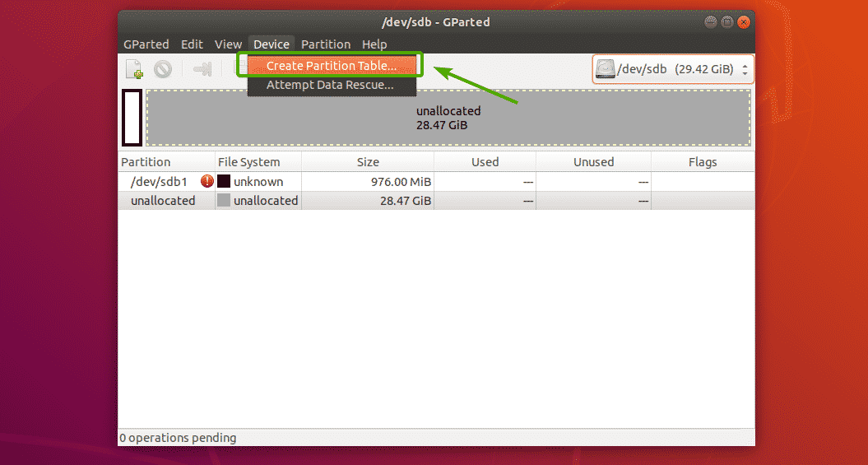Image resolution: width=868 pixels, height=465 pixels.
Task: Choose Create Partition Table... menu entry
Action: click(332, 66)
